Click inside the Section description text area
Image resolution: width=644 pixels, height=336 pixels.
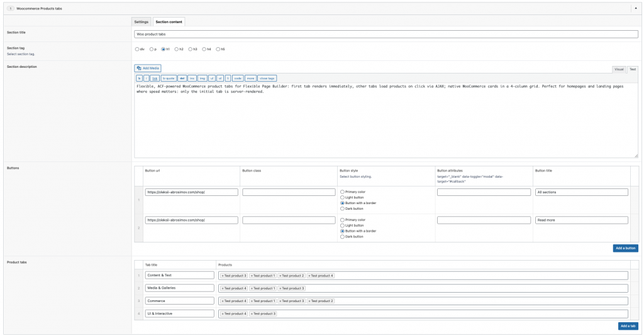386,120
